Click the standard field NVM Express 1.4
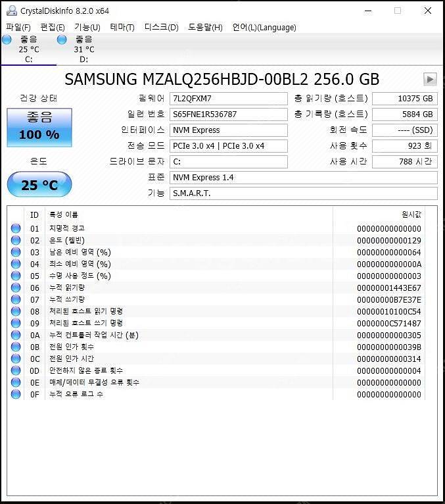Image resolution: width=445 pixels, height=504 pixels. pyautogui.click(x=304, y=178)
